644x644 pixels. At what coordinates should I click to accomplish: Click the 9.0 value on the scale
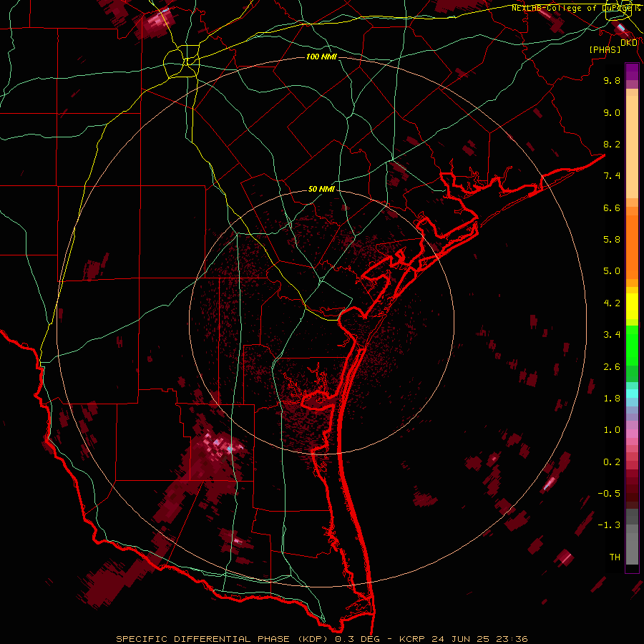(x=612, y=112)
